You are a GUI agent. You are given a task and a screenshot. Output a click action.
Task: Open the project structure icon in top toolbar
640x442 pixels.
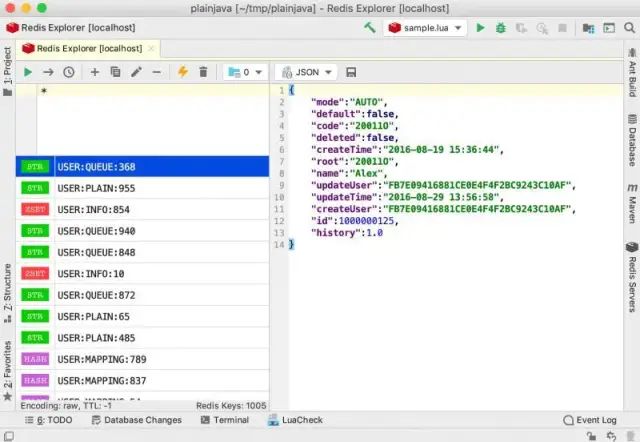588,28
